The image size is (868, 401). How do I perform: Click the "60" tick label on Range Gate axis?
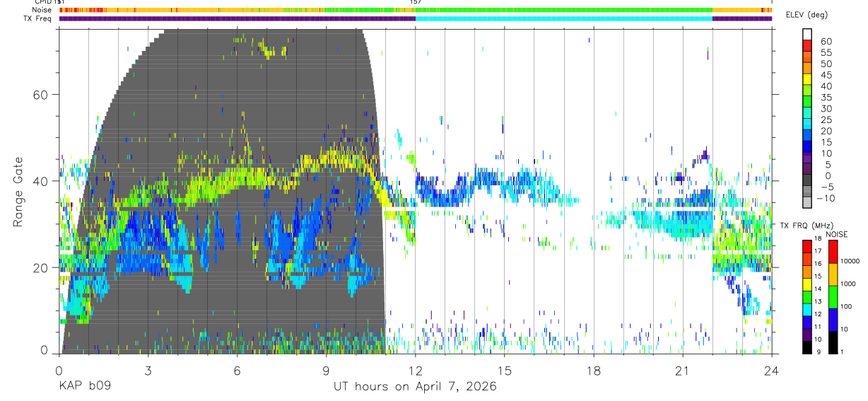(x=42, y=94)
